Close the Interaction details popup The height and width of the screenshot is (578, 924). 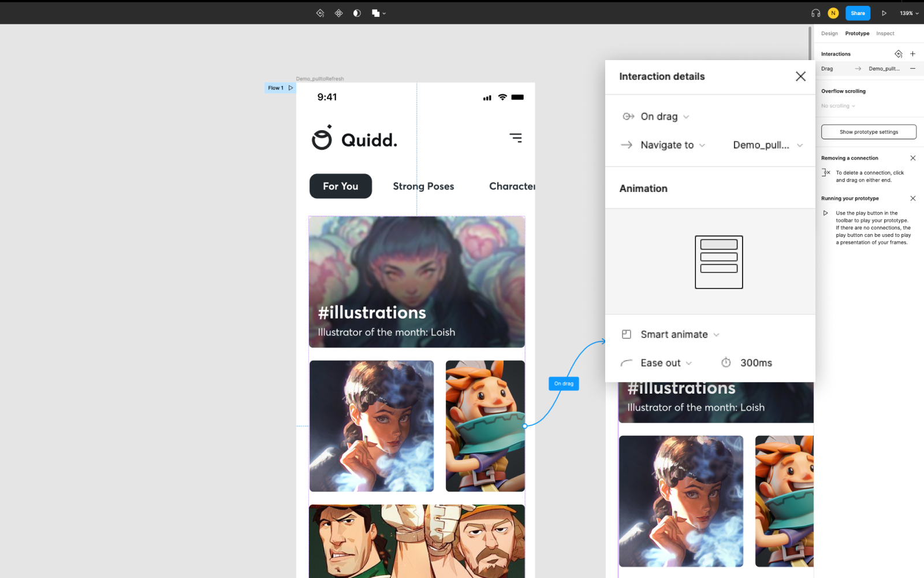[x=800, y=76]
